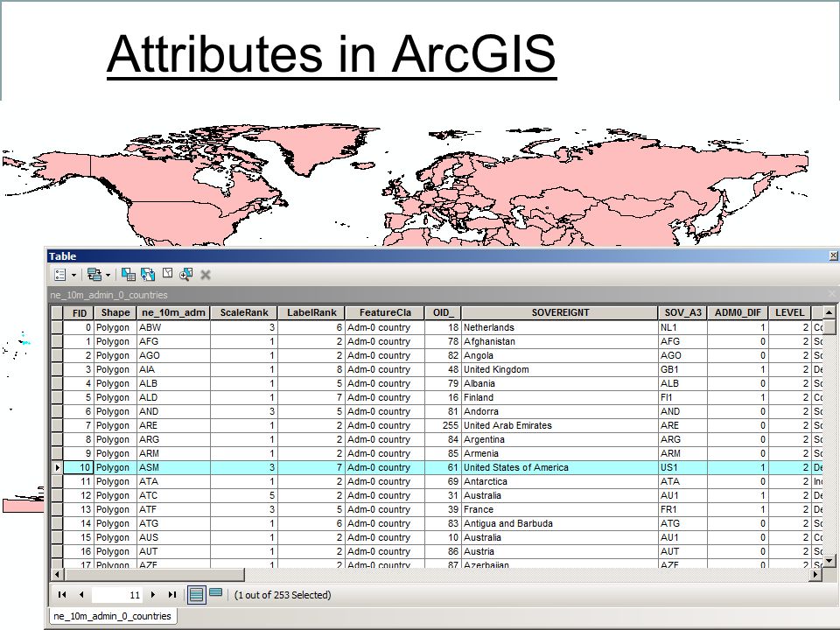The height and width of the screenshot is (630, 840).
Task: Click the Afghanistan cell
Action: [559, 341]
